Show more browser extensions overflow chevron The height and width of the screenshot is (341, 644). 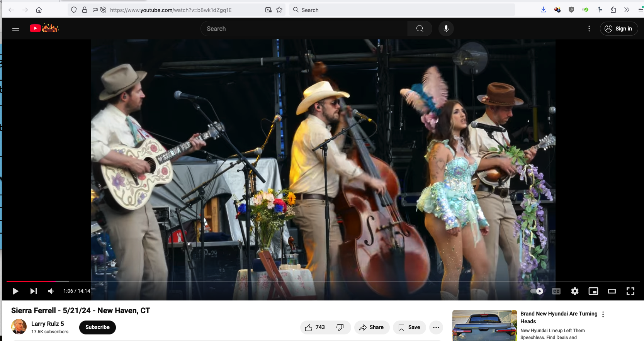[627, 10]
